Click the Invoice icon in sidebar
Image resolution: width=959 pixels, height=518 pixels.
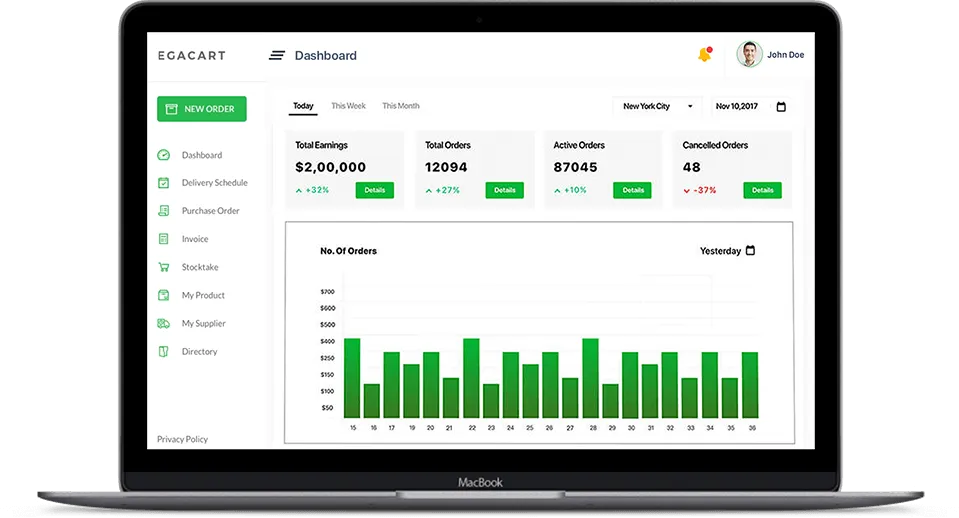163,239
